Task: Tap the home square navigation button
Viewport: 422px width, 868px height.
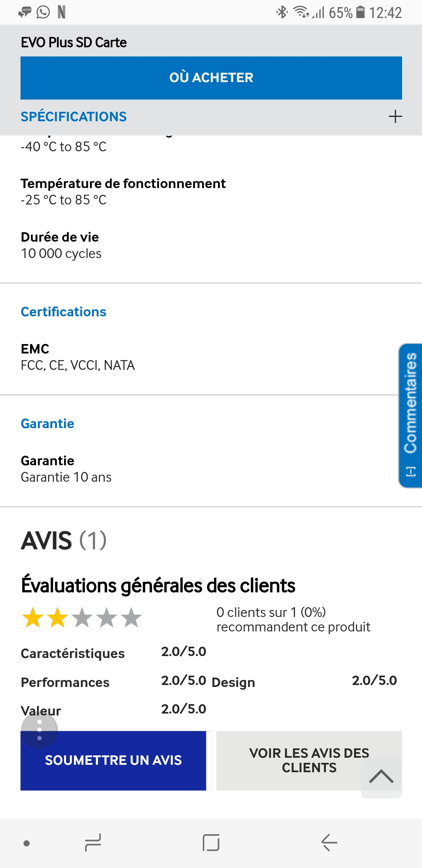Action: (211, 843)
